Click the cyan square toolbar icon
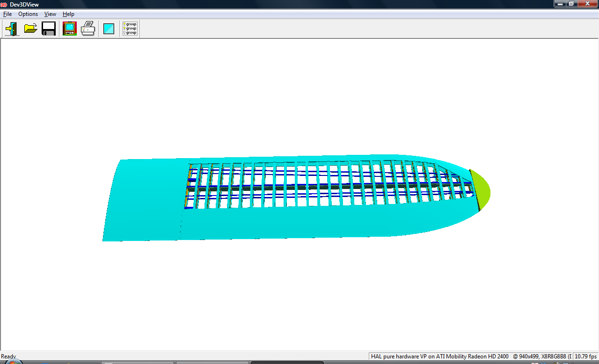The height and width of the screenshot is (364, 599). tap(109, 29)
